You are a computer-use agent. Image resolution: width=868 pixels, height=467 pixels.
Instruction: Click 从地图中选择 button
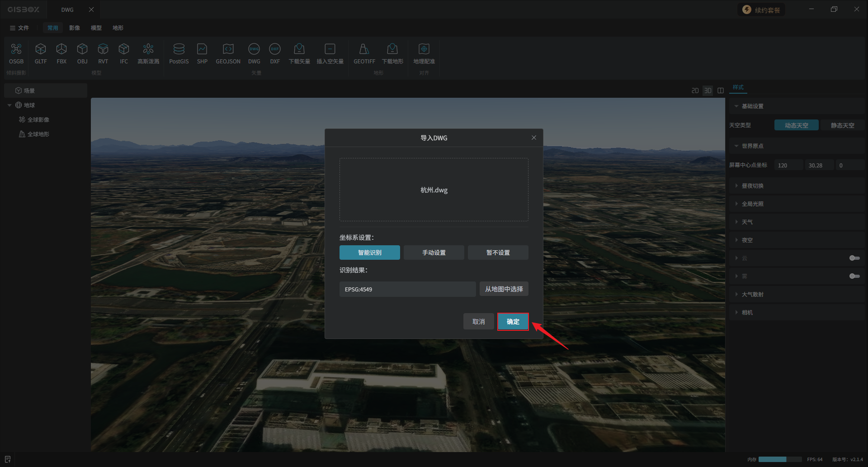[504, 289]
